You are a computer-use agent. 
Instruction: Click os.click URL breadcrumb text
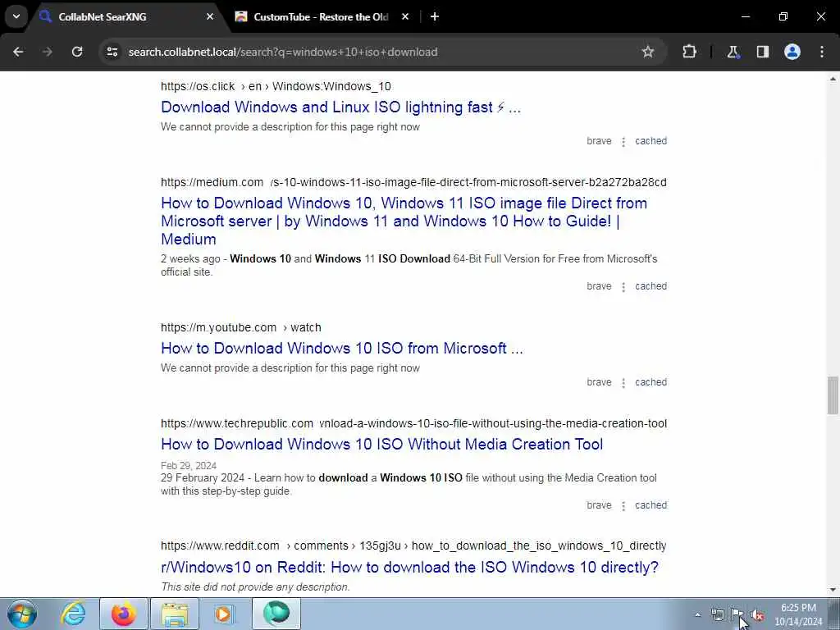276,86
